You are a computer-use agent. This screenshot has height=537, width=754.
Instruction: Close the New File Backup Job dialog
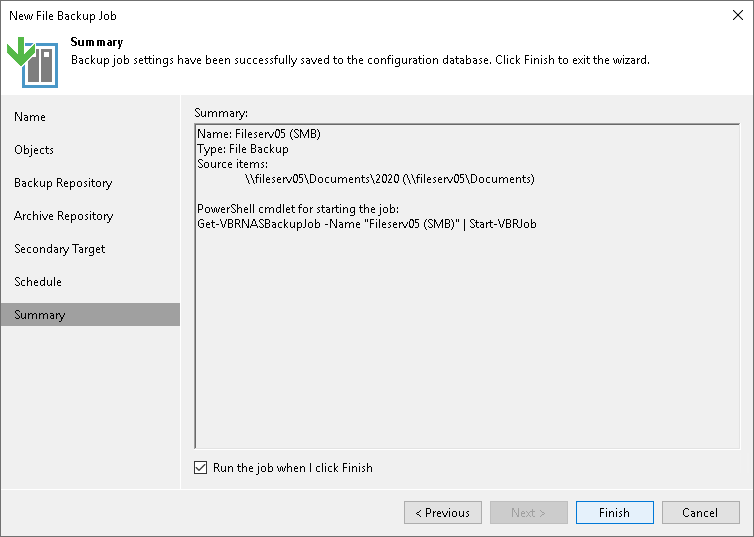click(x=738, y=16)
